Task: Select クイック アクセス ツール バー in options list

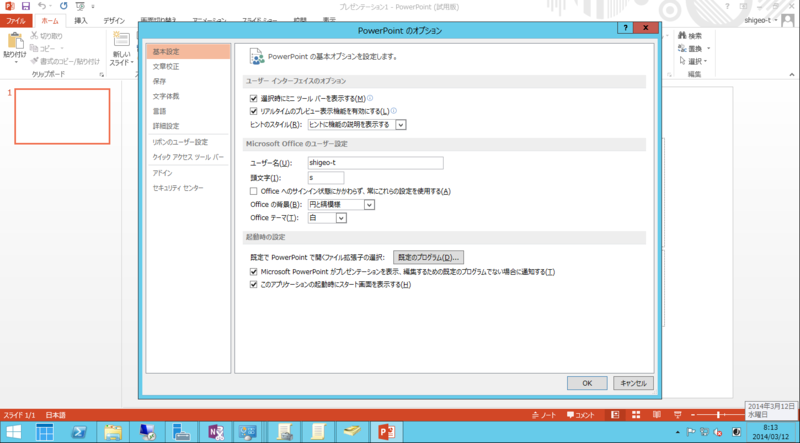Action: click(x=188, y=157)
